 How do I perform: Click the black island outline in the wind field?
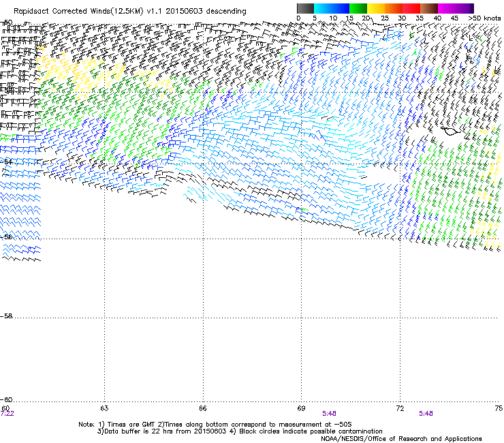[x=450, y=131]
